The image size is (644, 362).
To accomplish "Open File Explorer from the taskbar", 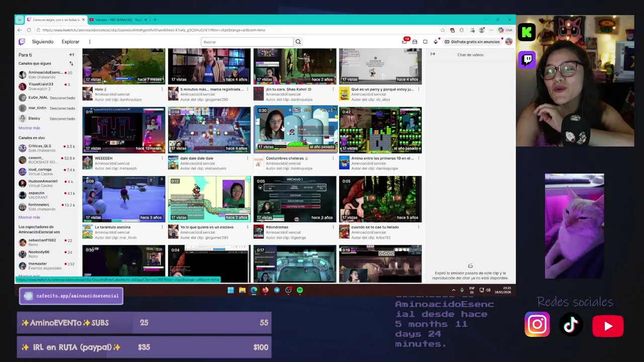I will [242, 290].
